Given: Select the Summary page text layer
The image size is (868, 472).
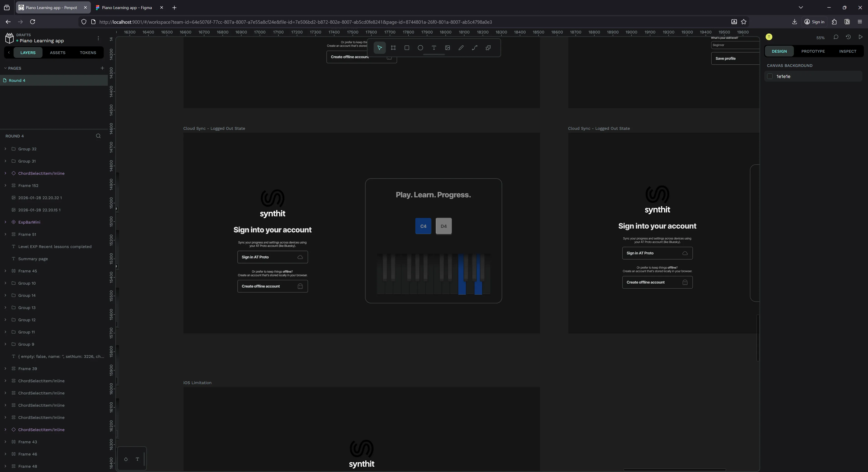Looking at the screenshot, I should point(33,259).
